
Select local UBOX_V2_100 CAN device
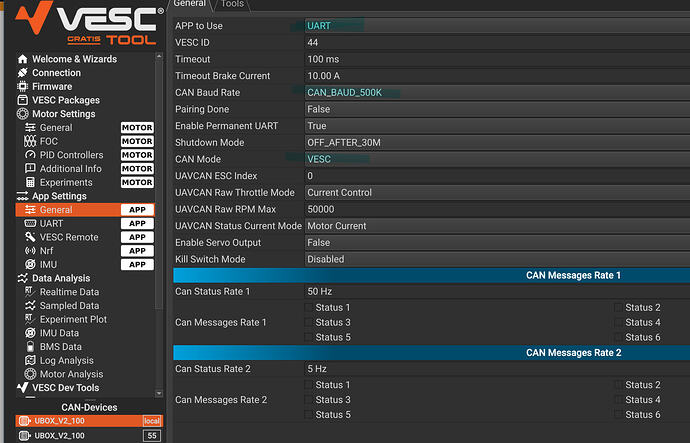pyautogui.click(x=89, y=421)
